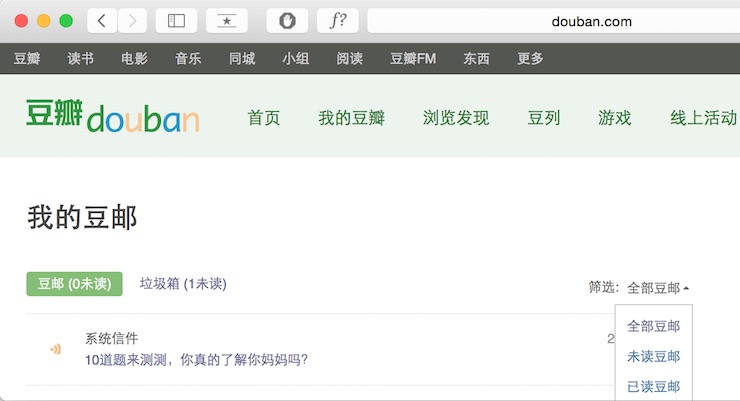
Task: Click the orange broadcast icon beside 系统信件
Action: point(56,349)
